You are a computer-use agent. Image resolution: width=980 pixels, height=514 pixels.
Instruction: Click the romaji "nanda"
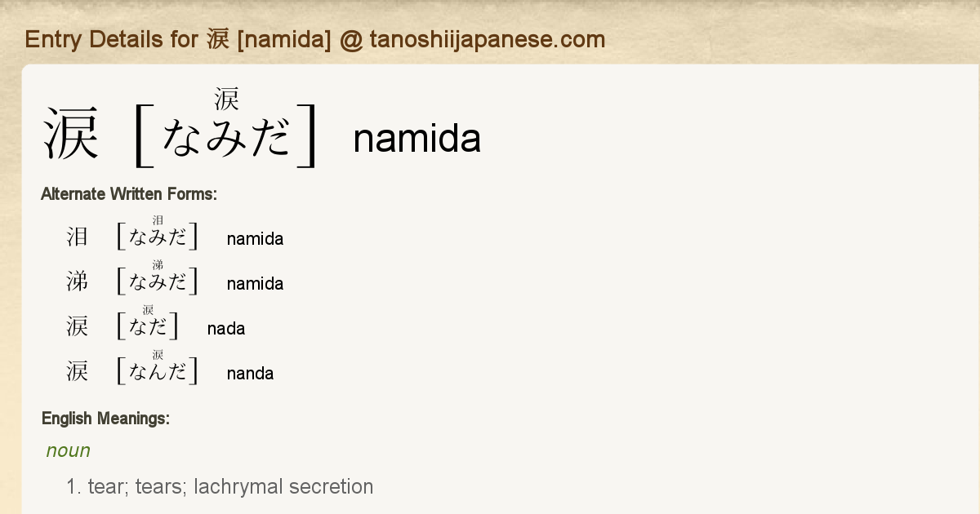click(x=250, y=374)
